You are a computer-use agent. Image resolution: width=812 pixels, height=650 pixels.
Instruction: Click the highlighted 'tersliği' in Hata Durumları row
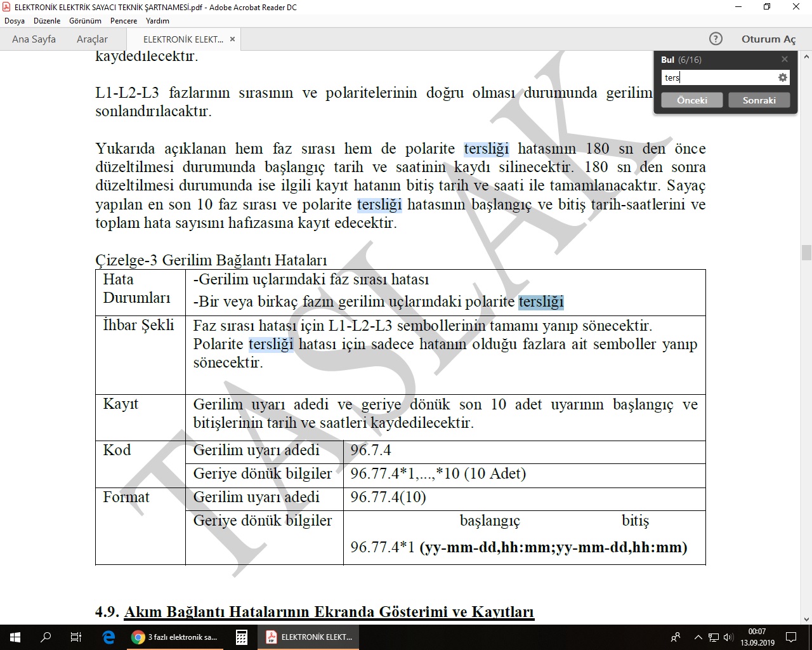[x=541, y=302]
